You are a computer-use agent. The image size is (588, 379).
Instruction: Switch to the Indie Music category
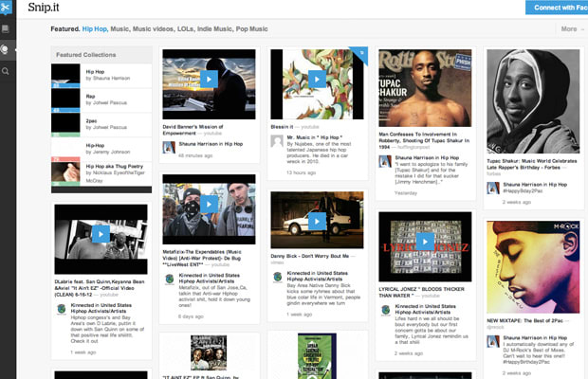click(x=214, y=28)
